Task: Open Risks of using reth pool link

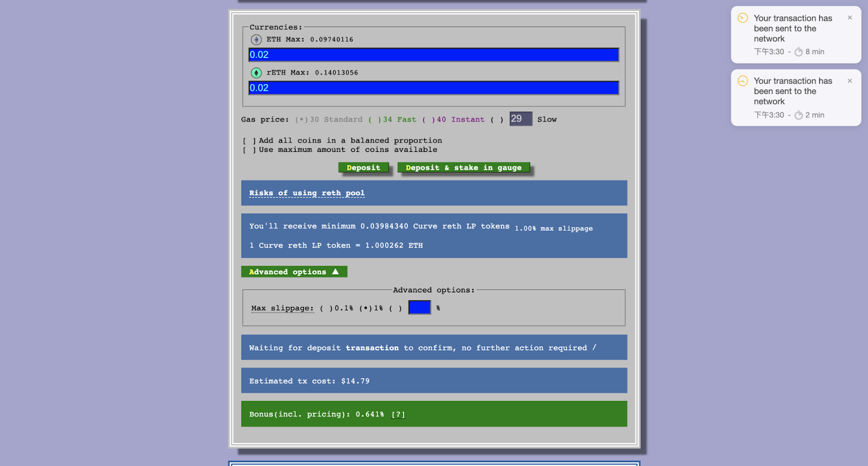Action: 307,193
